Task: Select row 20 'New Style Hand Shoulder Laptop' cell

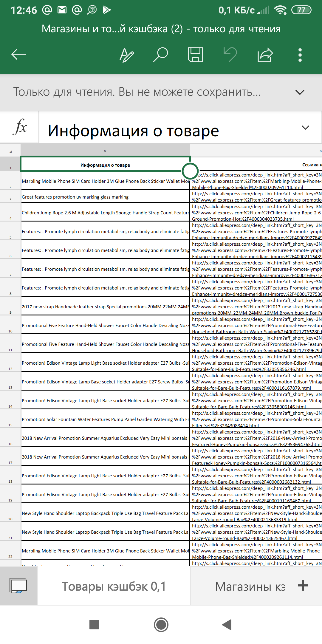Action: [x=105, y=513]
